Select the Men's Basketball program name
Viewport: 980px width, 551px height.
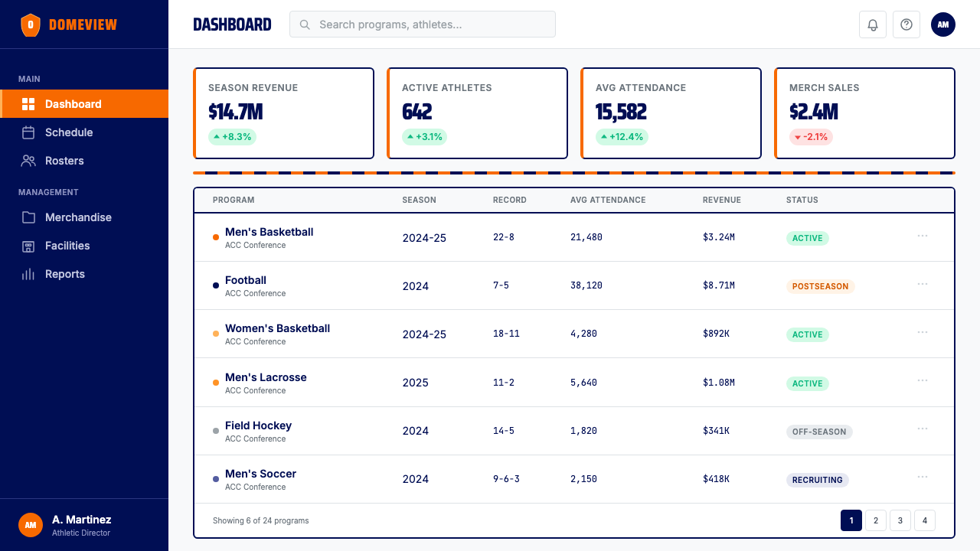point(269,232)
